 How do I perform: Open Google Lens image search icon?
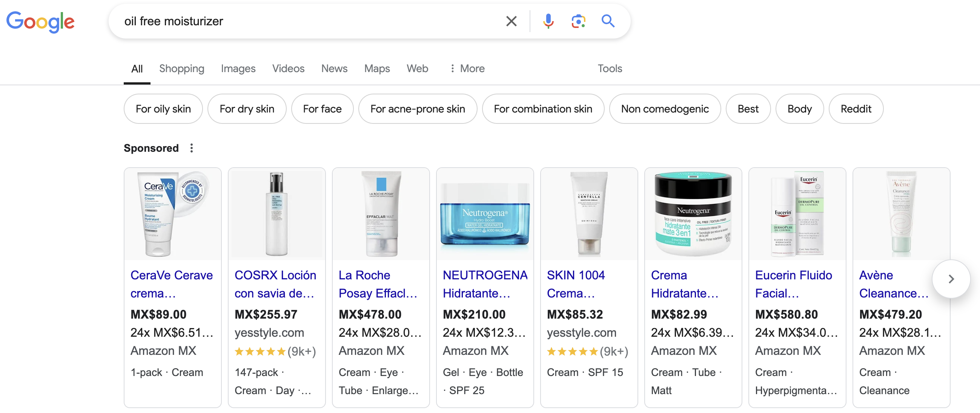point(578,21)
